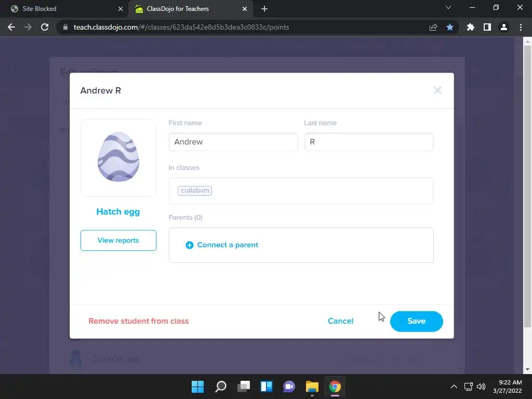Open the clock and date panel
Image resolution: width=532 pixels, height=399 pixels.
click(x=507, y=387)
